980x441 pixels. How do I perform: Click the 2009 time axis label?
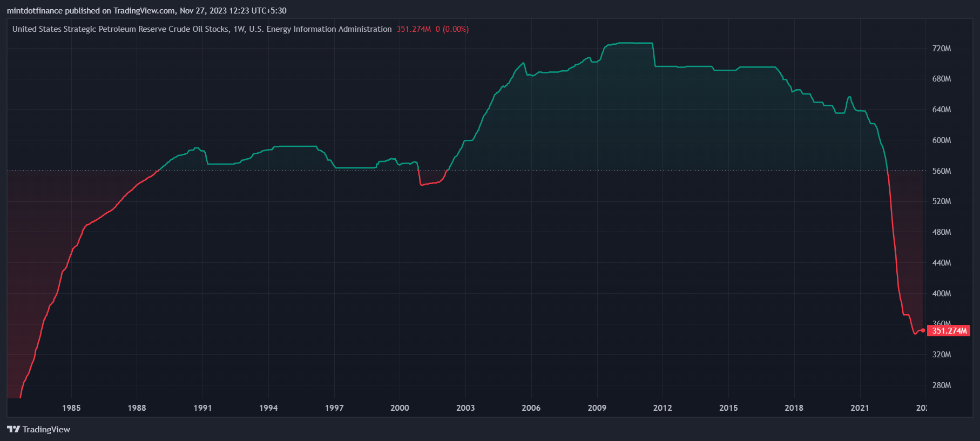point(597,408)
